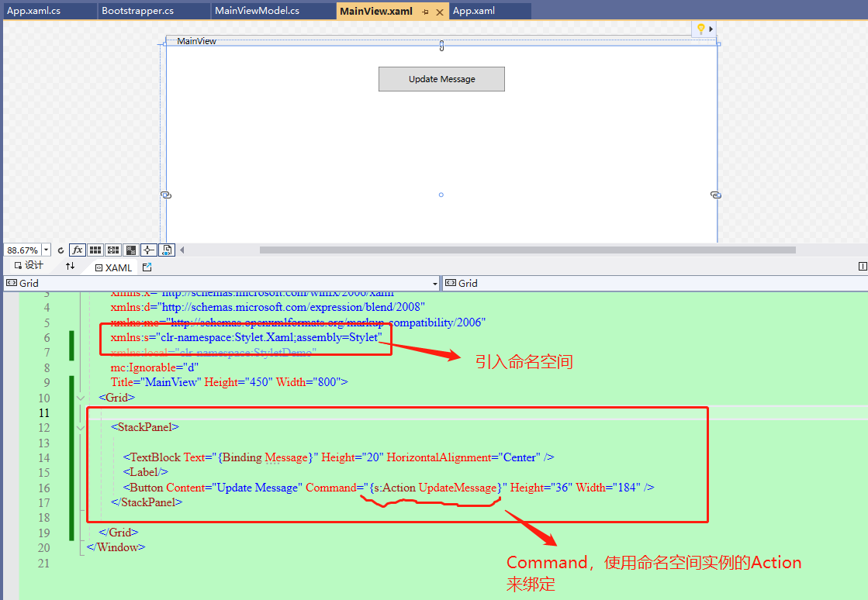Click the xmlns:s Stylet namespace line
868x600 pixels.
(x=247, y=337)
